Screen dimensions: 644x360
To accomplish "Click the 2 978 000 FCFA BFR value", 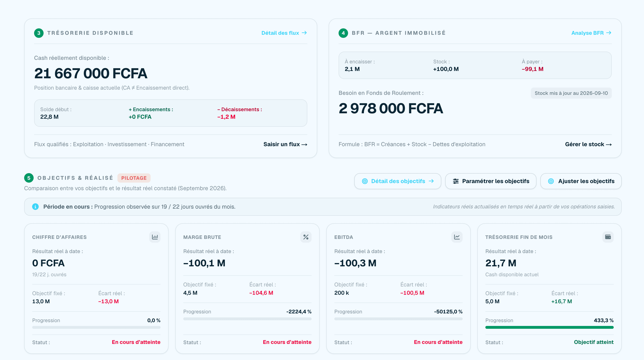I will pos(390,108).
